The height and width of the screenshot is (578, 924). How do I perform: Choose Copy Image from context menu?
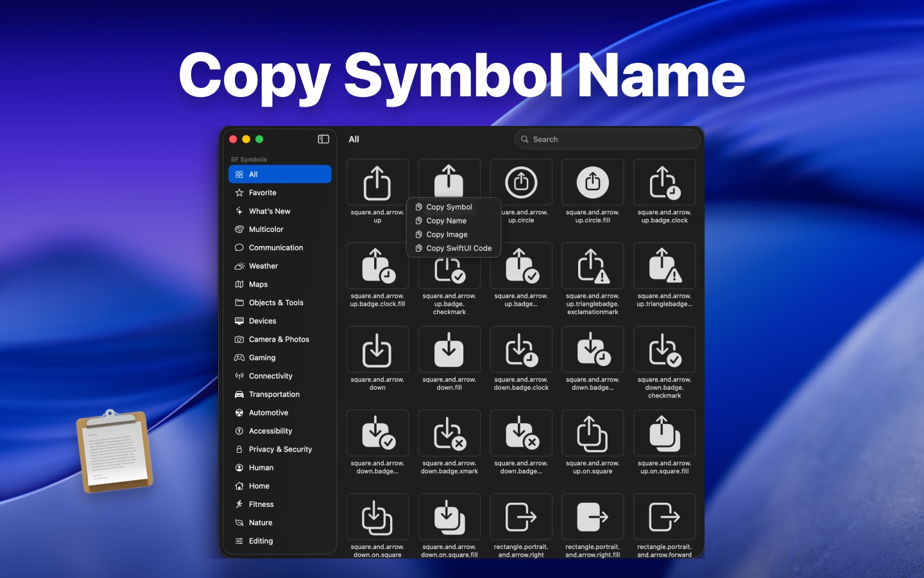point(454,234)
